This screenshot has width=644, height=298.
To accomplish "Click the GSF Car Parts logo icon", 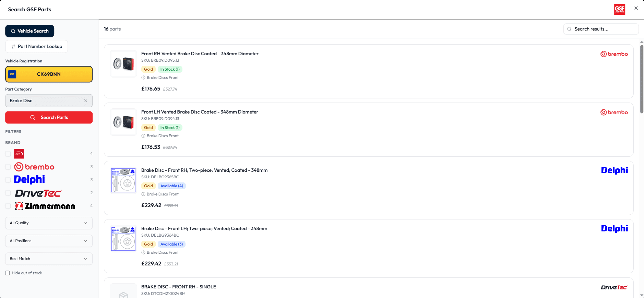I will (x=620, y=9).
